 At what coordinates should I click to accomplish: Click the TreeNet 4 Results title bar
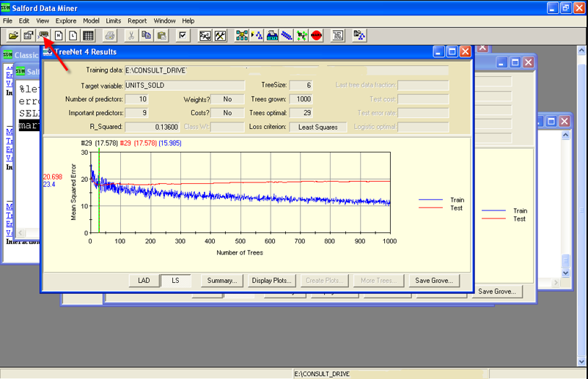220,52
